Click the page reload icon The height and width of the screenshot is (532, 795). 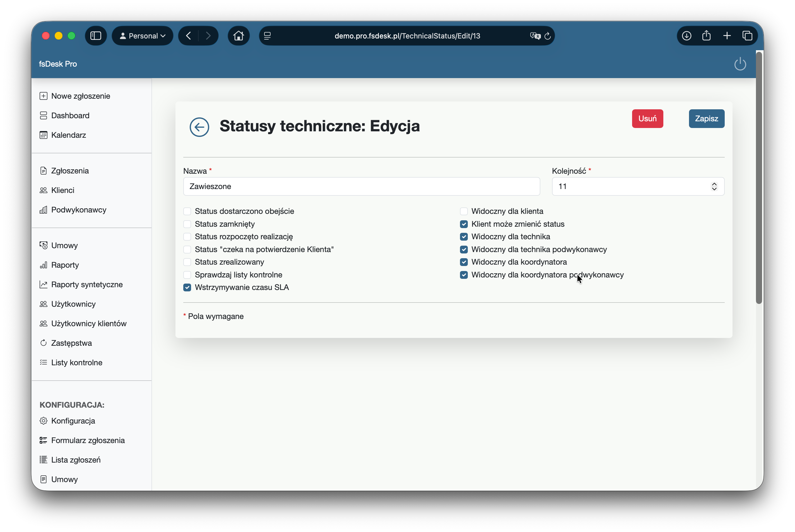click(x=547, y=36)
